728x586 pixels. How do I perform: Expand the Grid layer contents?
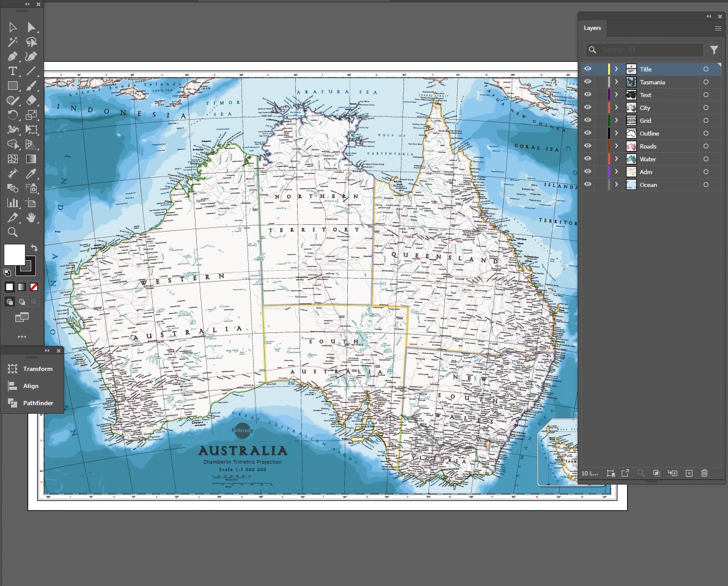click(616, 120)
